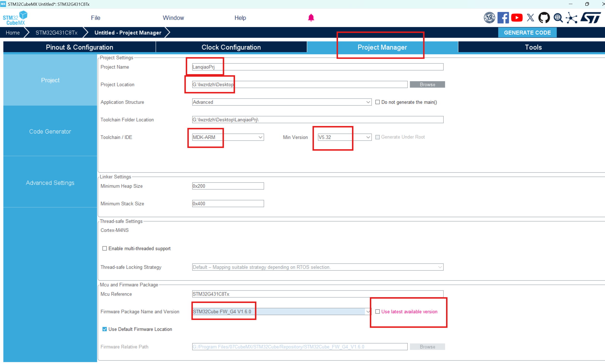Viewport: 605px width, 364px height.
Task: Toggle Do not generate the main() checkbox
Action: coord(377,102)
